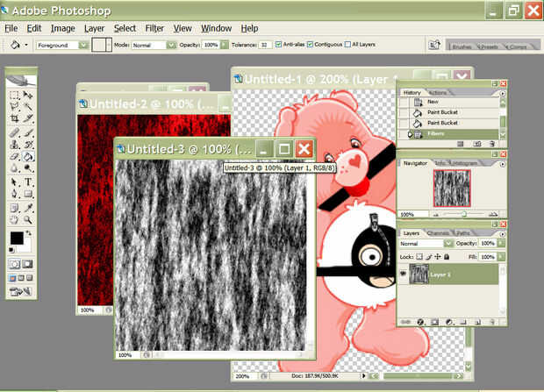Delete layer using Layers panel trash
The width and height of the screenshot is (544, 392).
(491, 322)
